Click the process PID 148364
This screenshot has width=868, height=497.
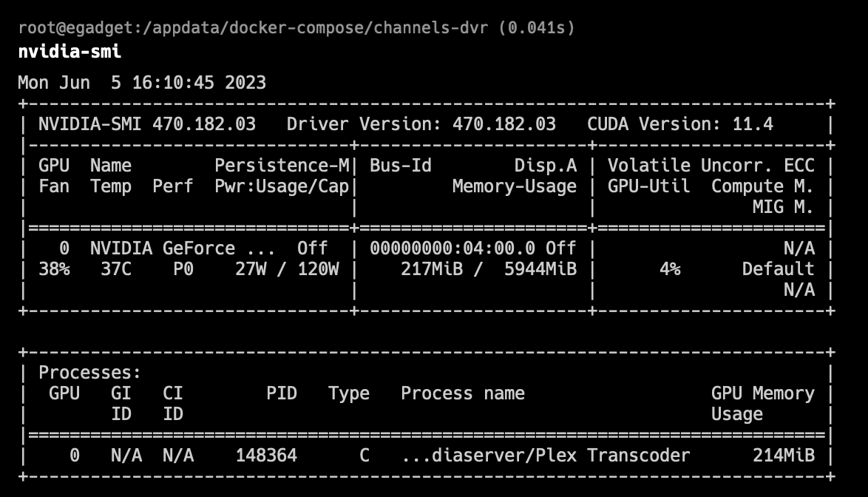(x=266, y=455)
